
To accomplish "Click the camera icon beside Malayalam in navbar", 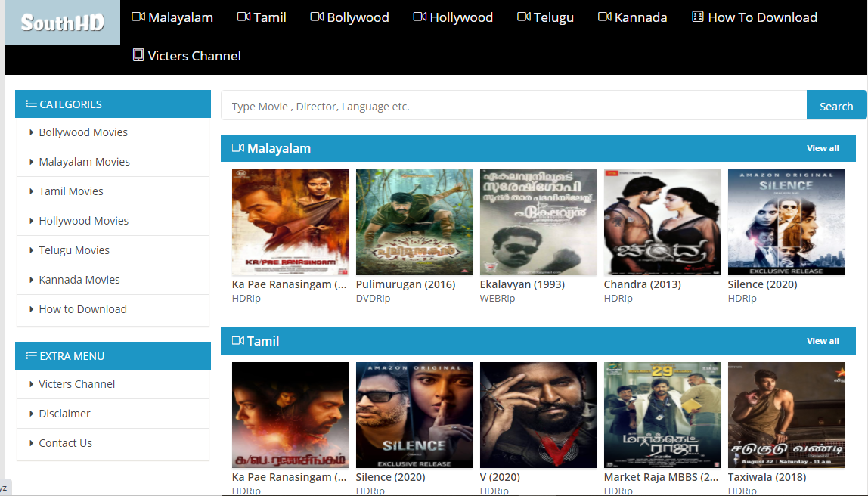I will click(138, 17).
